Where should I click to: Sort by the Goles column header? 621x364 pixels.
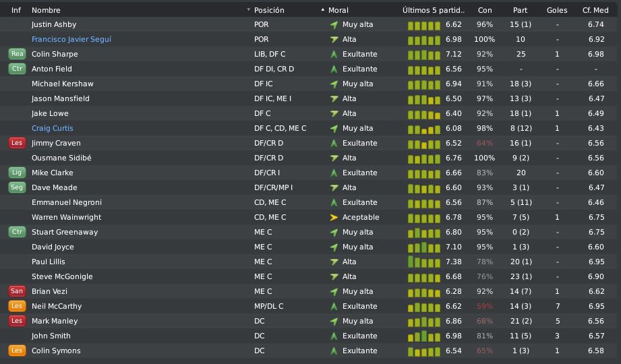point(557,10)
